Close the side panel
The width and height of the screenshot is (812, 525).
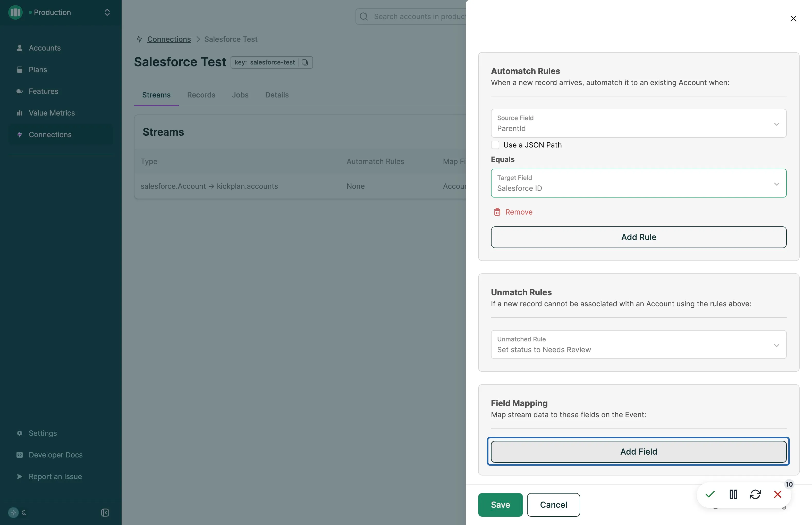pyautogui.click(x=793, y=18)
